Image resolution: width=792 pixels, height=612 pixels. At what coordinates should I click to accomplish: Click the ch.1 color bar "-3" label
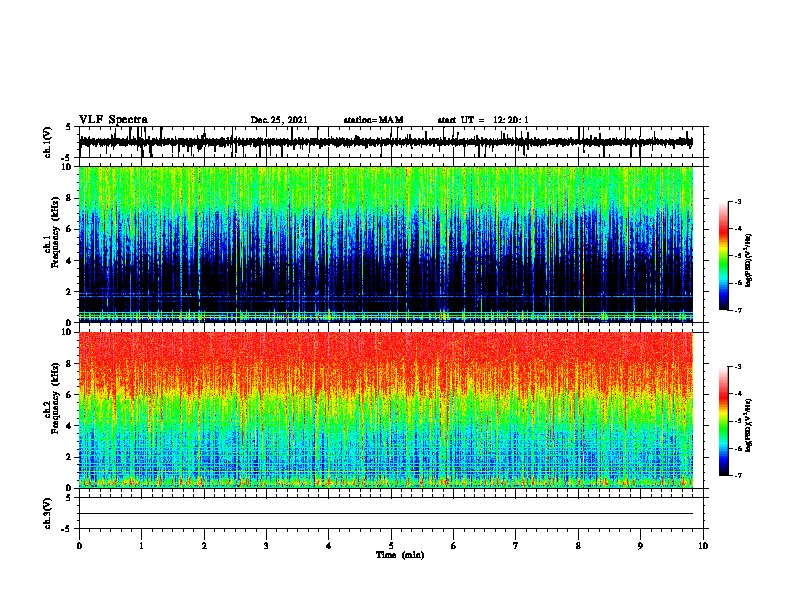click(737, 202)
